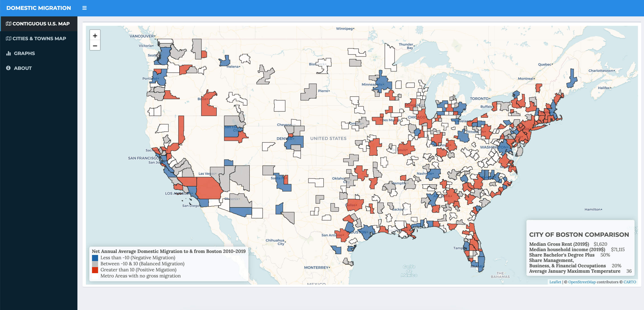Open the CARTO attribution link
Screen dimensions: 644x310
(x=629, y=282)
